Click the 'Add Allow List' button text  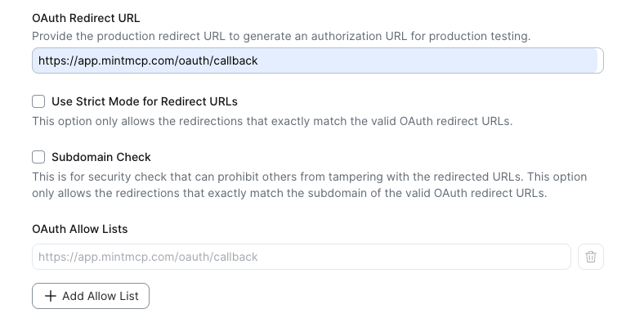pos(101,296)
